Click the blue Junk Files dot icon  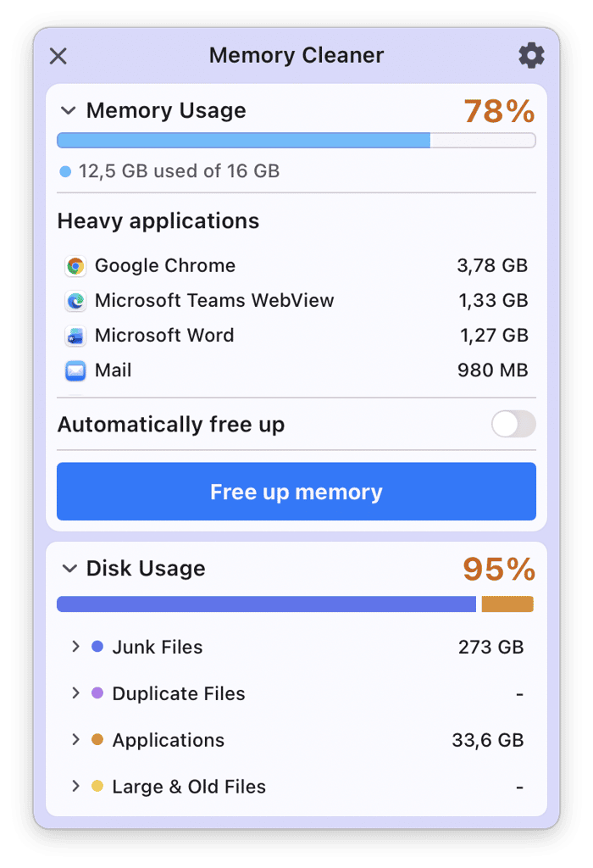tap(99, 647)
